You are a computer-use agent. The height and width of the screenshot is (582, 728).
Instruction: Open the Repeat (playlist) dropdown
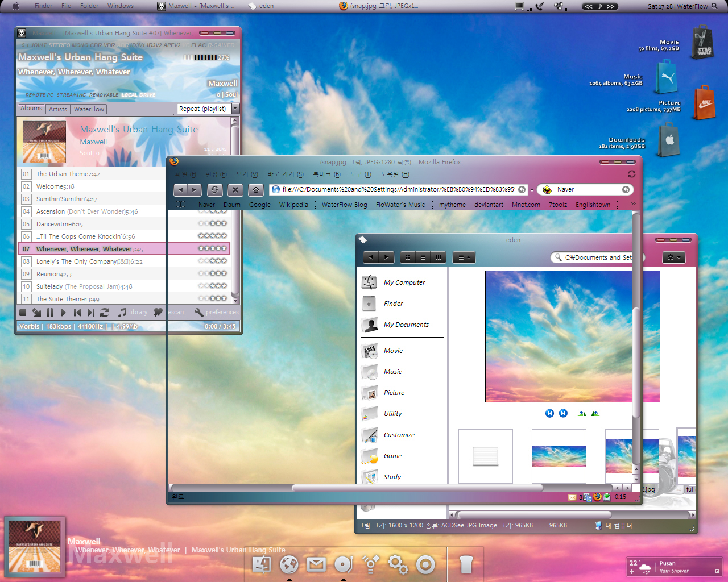(x=208, y=109)
